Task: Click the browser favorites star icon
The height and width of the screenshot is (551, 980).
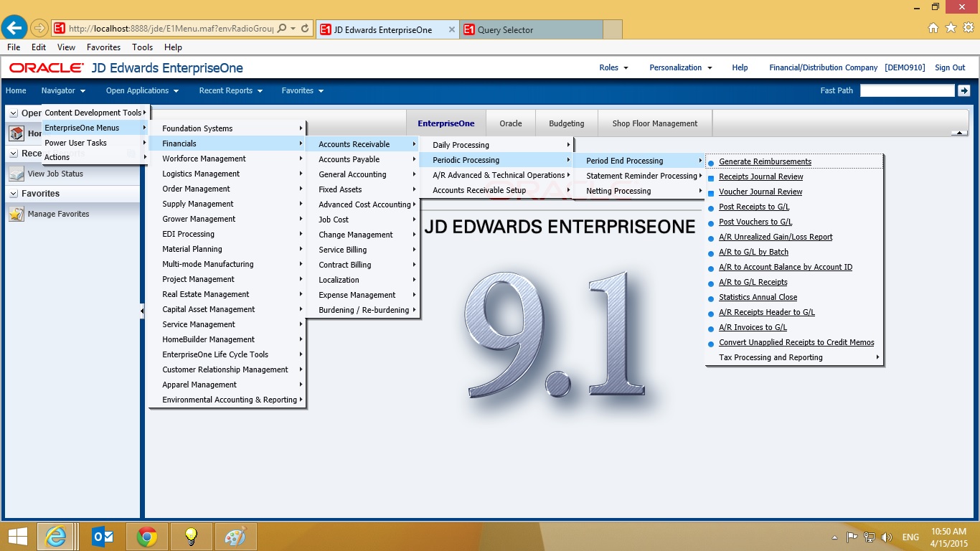Action: point(951,28)
